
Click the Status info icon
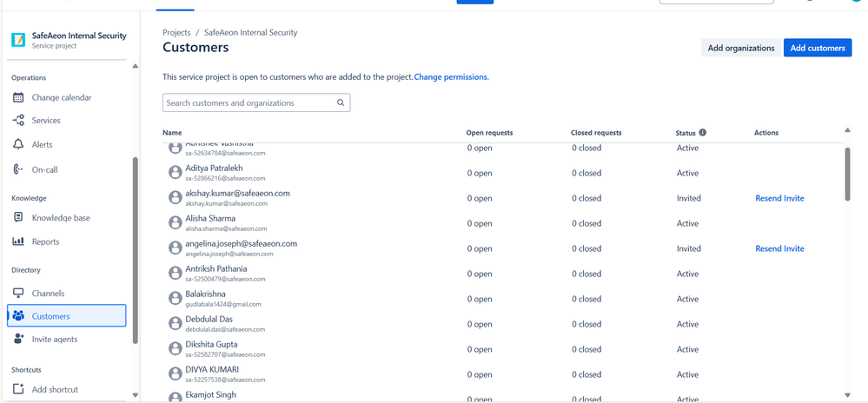point(703,132)
